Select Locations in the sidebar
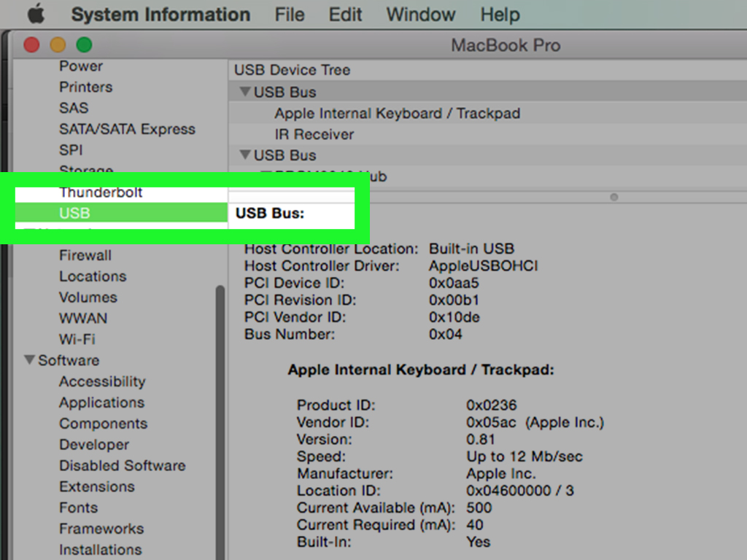 pyautogui.click(x=93, y=276)
